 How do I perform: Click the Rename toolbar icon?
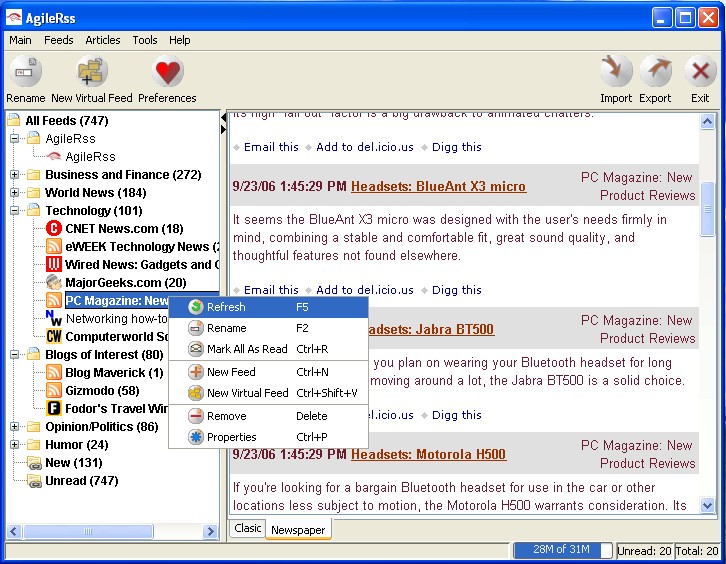click(25, 72)
